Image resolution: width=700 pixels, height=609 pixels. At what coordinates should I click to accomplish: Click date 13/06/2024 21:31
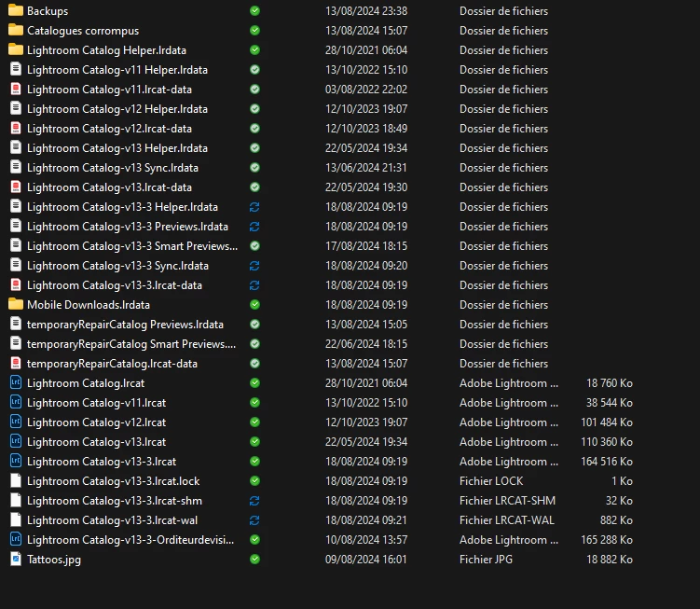(x=366, y=168)
